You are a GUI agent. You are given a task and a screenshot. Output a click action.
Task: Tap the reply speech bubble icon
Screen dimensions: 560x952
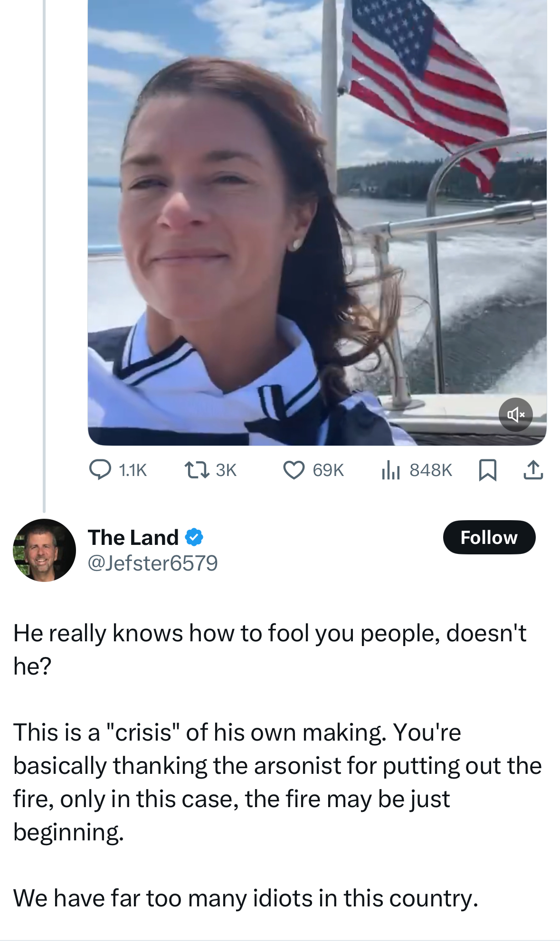coord(100,470)
